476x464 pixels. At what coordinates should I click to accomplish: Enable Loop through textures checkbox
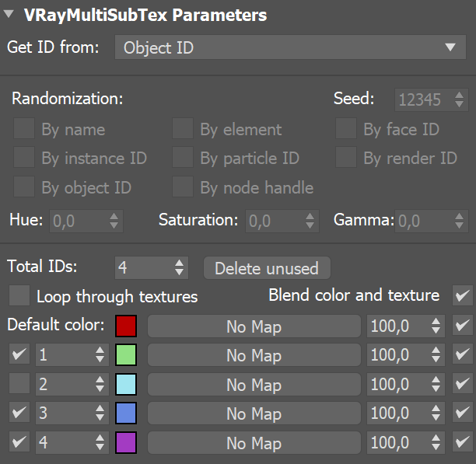(x=21, y=296)
